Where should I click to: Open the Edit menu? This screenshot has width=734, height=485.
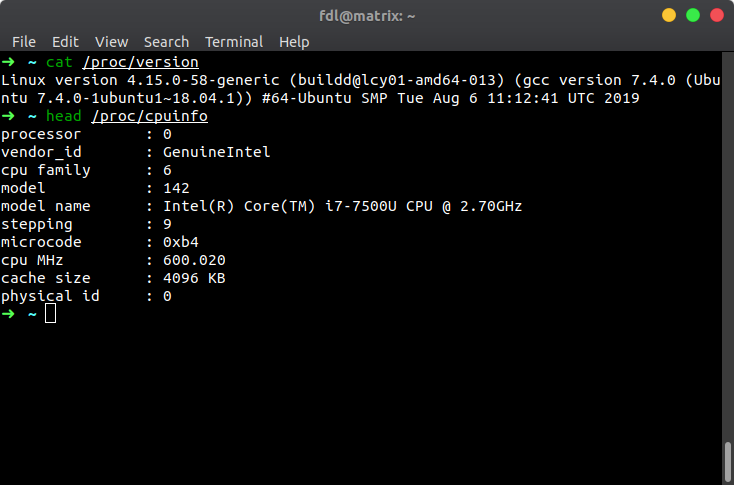click(65, 42)
